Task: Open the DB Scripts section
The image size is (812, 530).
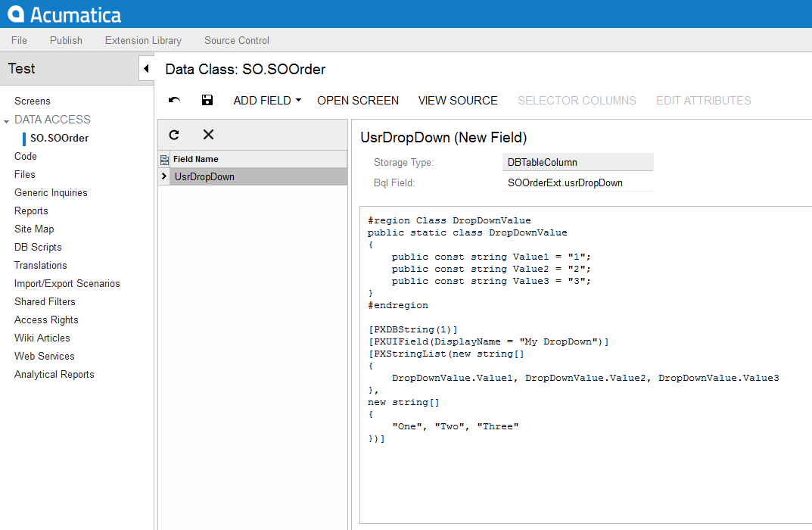Action: click(x=38, y=247)
